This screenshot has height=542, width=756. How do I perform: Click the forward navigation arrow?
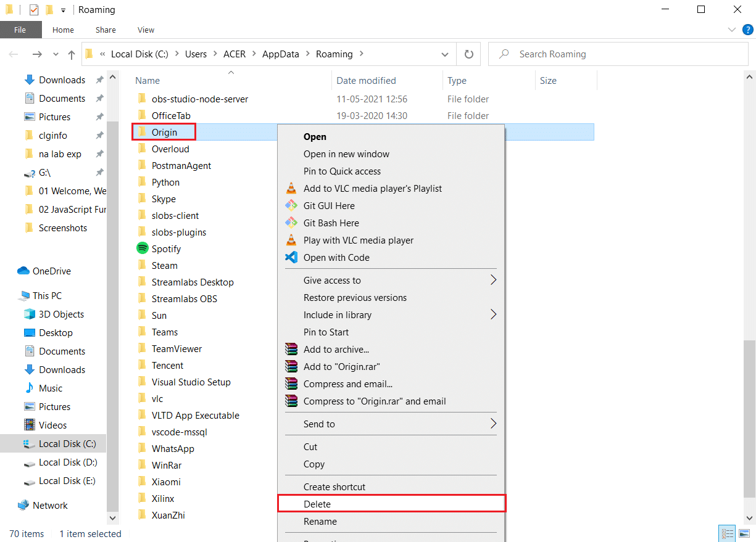tap(37, 54)
